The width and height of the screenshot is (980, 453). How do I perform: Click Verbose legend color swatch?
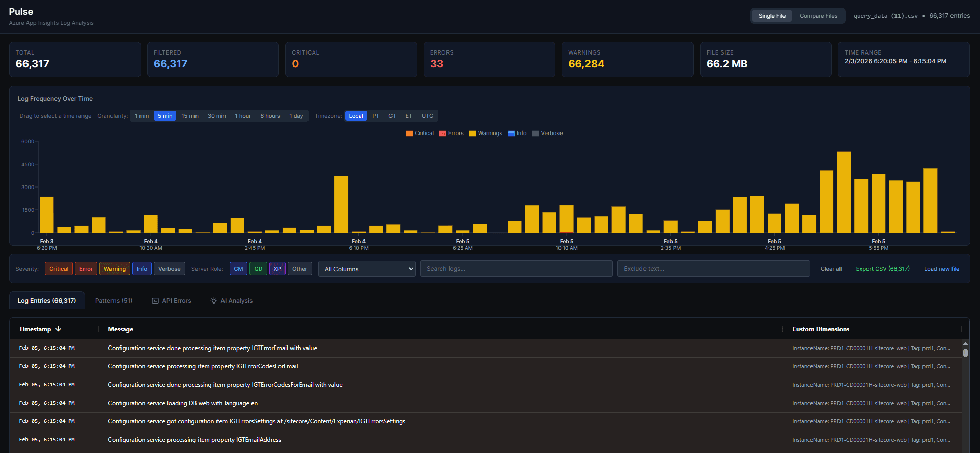click(536, 134)
